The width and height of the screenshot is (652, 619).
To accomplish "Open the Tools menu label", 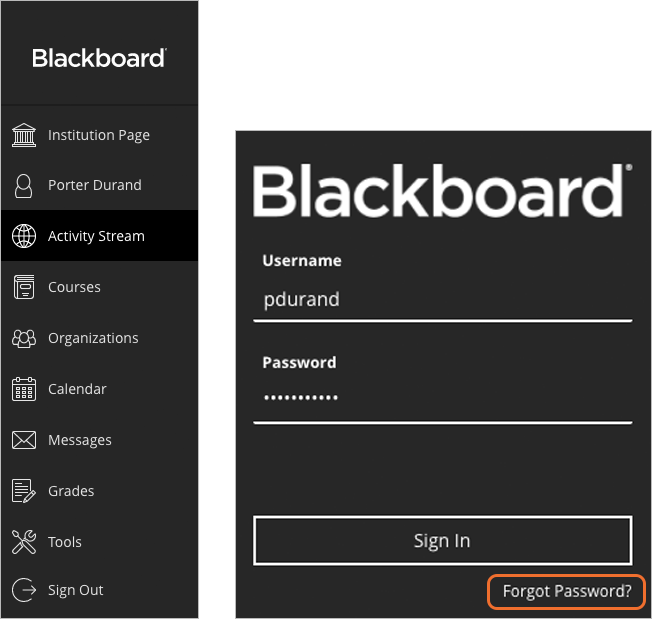I will point(64,542).
